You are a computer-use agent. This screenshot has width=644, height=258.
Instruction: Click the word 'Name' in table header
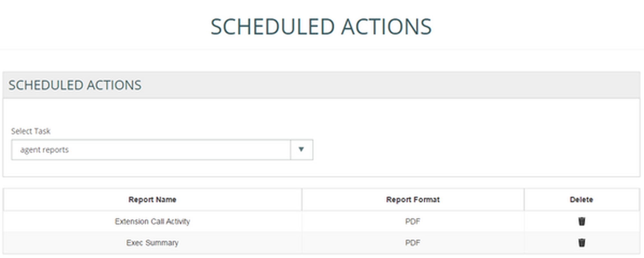[165, 200]
